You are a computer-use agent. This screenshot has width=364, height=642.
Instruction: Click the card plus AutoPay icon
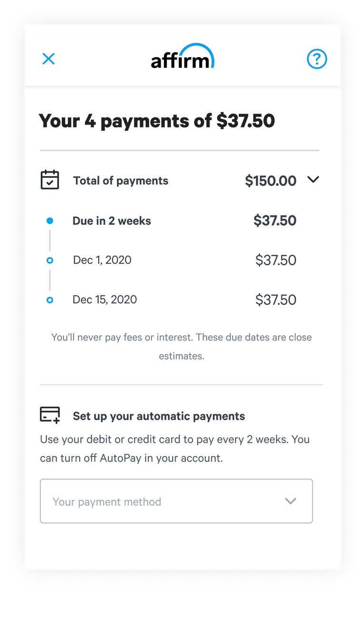tap(50, 415)
